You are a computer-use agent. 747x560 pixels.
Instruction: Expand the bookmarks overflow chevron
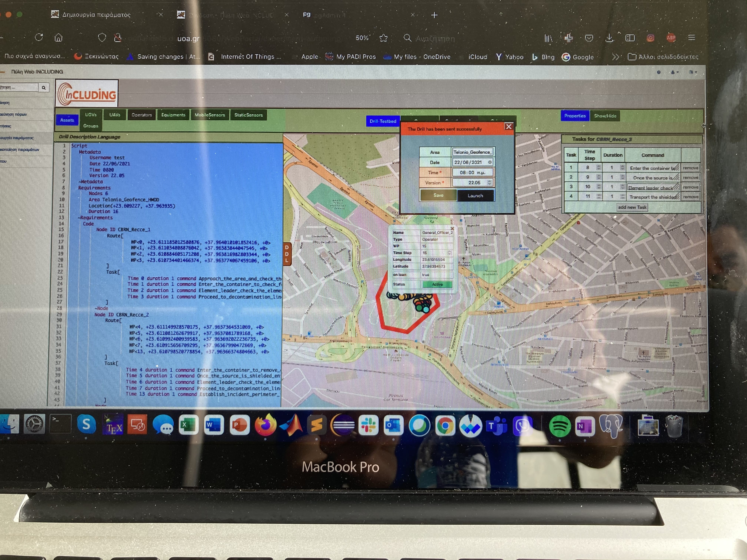click(x=616, y=57)
